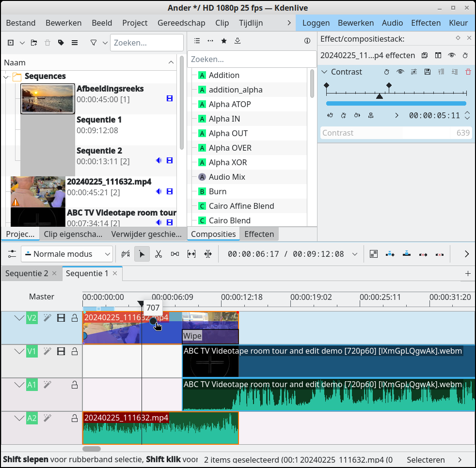Image resolution: width=476 pixels, height=468 pixels.
Task: Collapse track A2
Action: pyautogui.click(x=19, y=418)
